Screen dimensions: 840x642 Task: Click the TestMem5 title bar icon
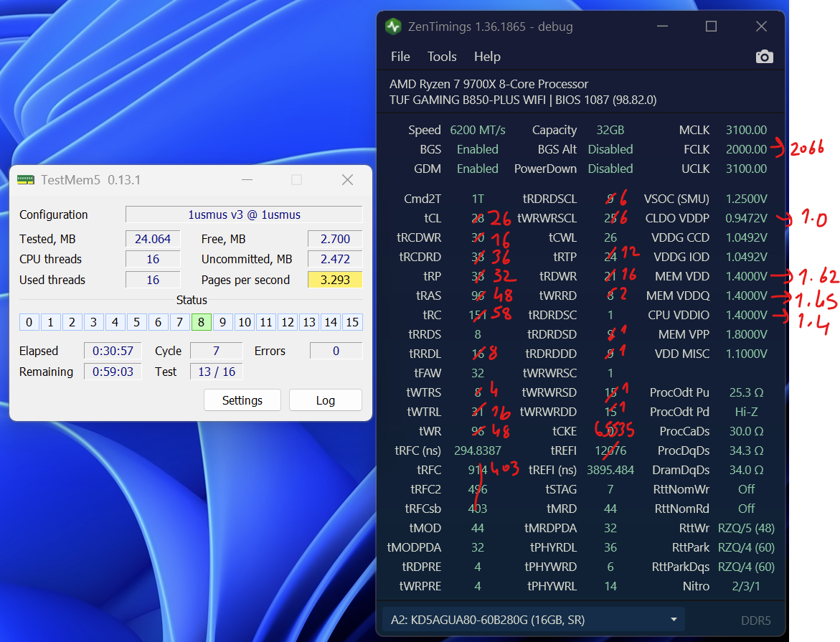[26, 179]
